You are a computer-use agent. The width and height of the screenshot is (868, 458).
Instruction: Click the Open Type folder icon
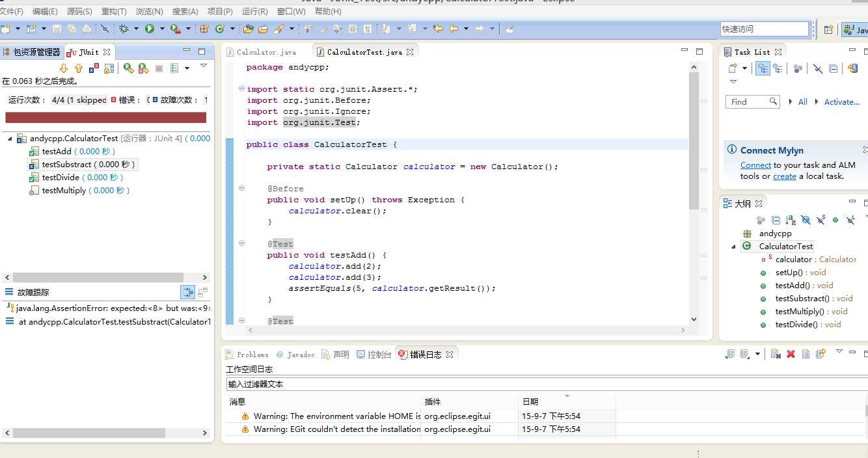248,29
